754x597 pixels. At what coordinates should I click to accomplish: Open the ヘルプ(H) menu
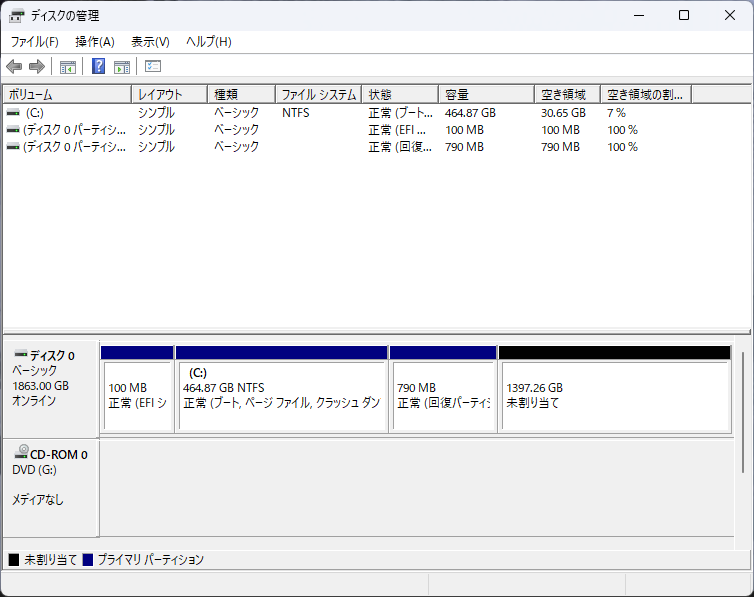[x=209, y=42]
